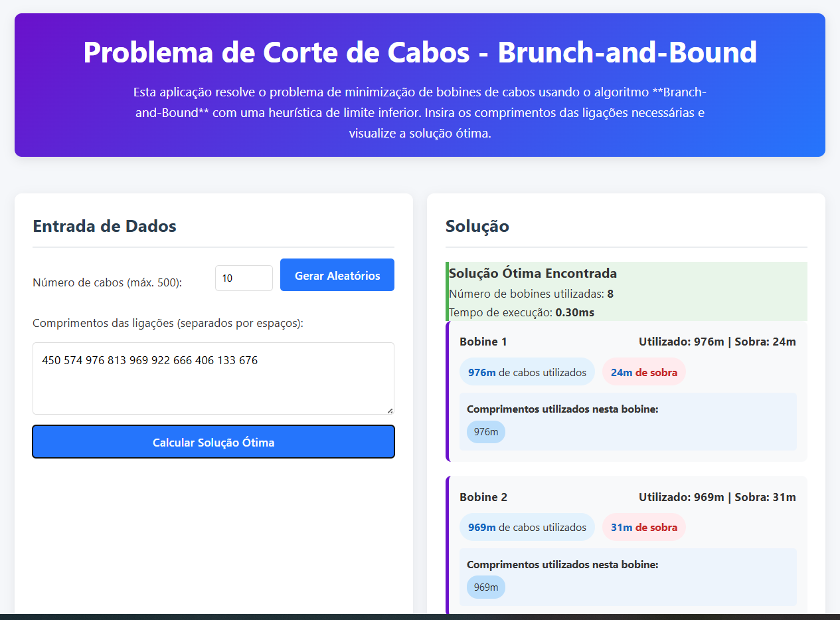Click the 31m de sobra badge
The width and height of the screenshot is (840, 620).
(x=643, y=526)
